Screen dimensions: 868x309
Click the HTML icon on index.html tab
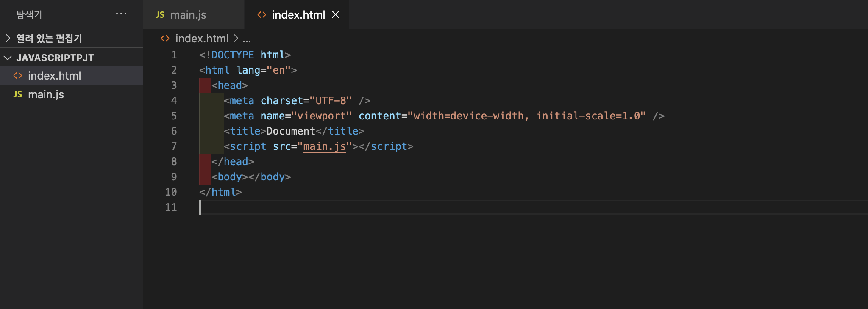tap(262, 15)
